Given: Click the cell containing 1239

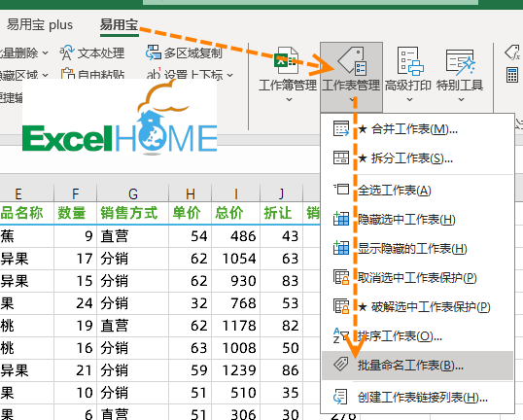Looking at the screenshot, I should pos(236,370).
